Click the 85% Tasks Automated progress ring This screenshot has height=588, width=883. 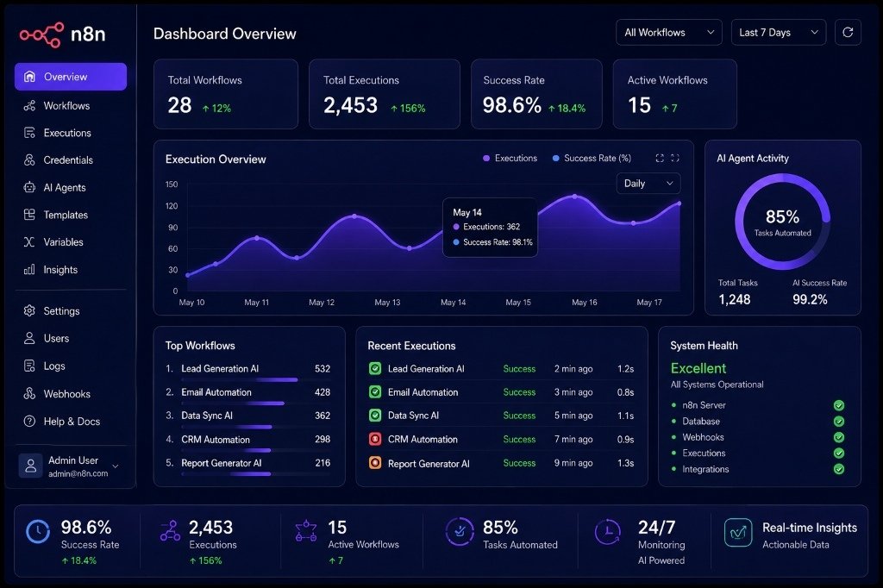point(782,222)
